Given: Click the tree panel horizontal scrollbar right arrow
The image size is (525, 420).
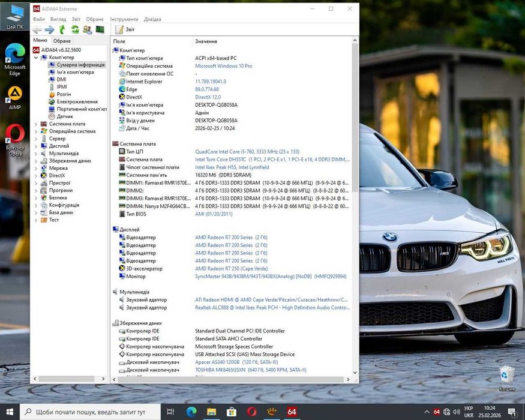Looking at the screenshot, I should (103, 379).
